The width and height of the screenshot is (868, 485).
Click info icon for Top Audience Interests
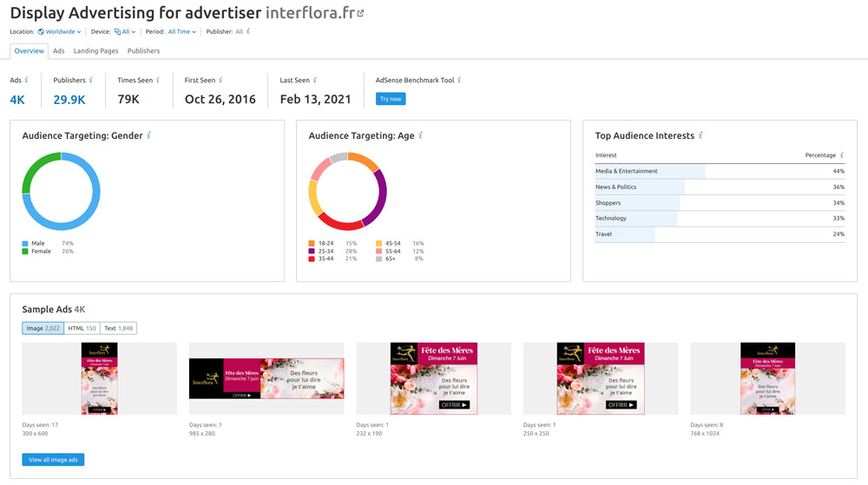point(700,135)
